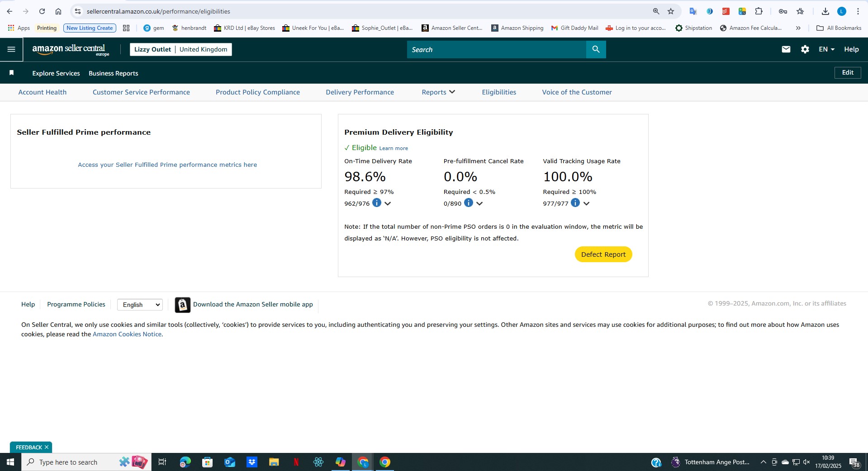
Task: Go back in browser history
Action: click(9, 11)
